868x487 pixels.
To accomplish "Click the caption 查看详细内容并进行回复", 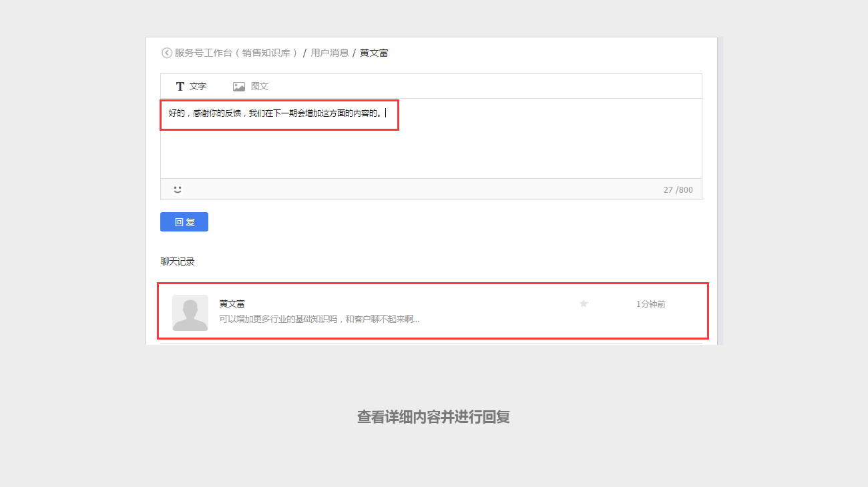I will pos(433,417).
